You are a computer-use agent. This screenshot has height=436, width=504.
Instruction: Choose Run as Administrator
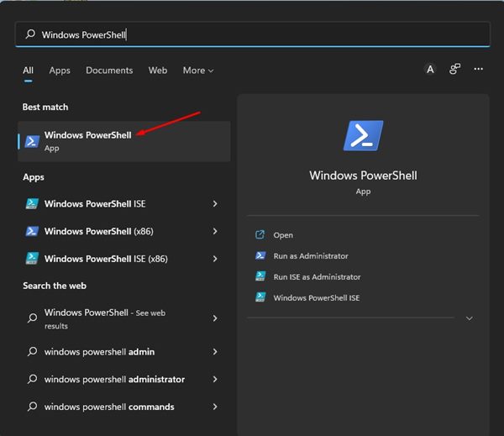311,256
